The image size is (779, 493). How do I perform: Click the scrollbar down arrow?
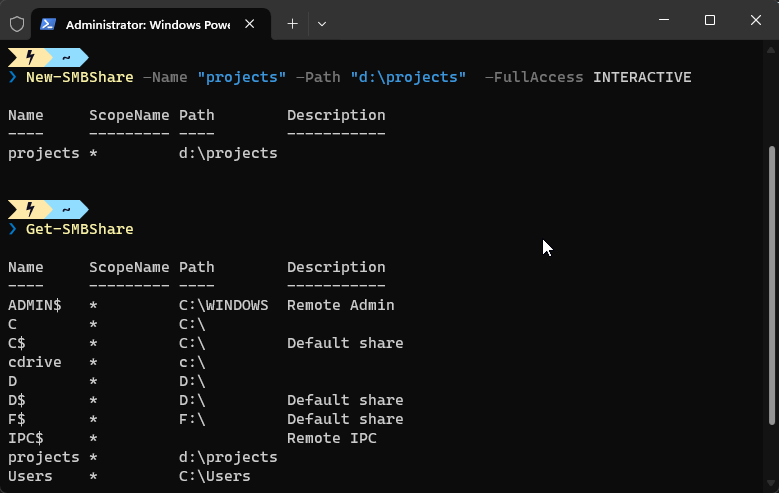click(x=771, y=483)
